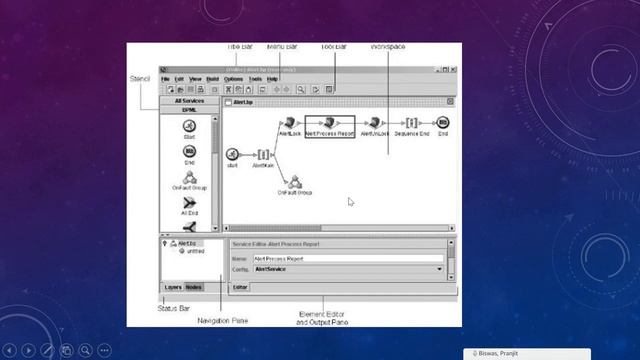The image size is (640, 360).
Task: Collapse the Alert.bp tree node
Action: [164, 243]
